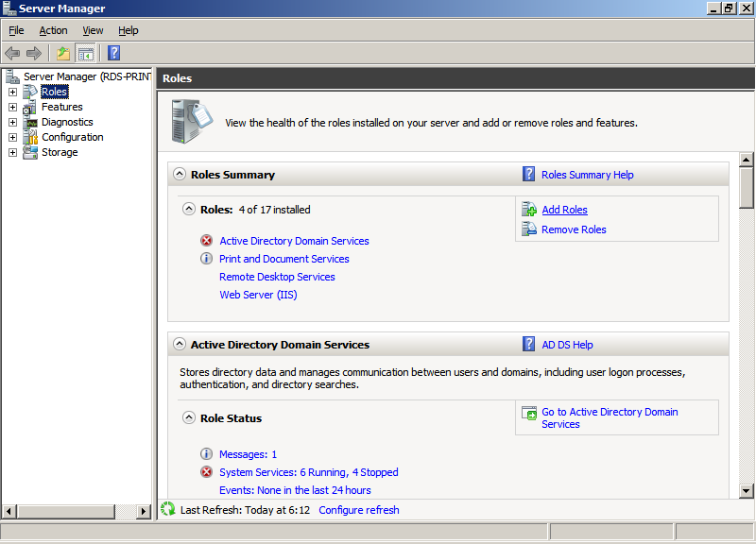Click the Forward arrow toolbar icon
This screenshot has height=544, width=756.
[x=34, y=53]
